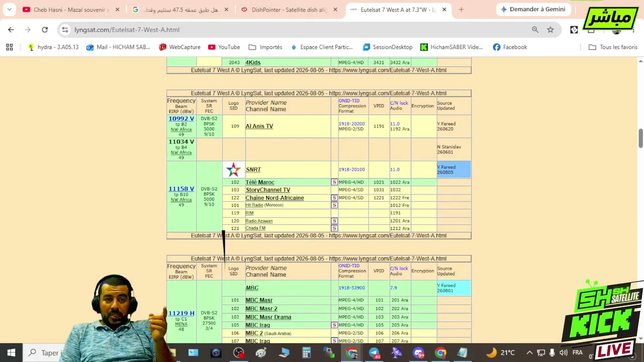Open the camera app on the taskbar
Viewport: 644px width, 362px height.
pos(216,352)
